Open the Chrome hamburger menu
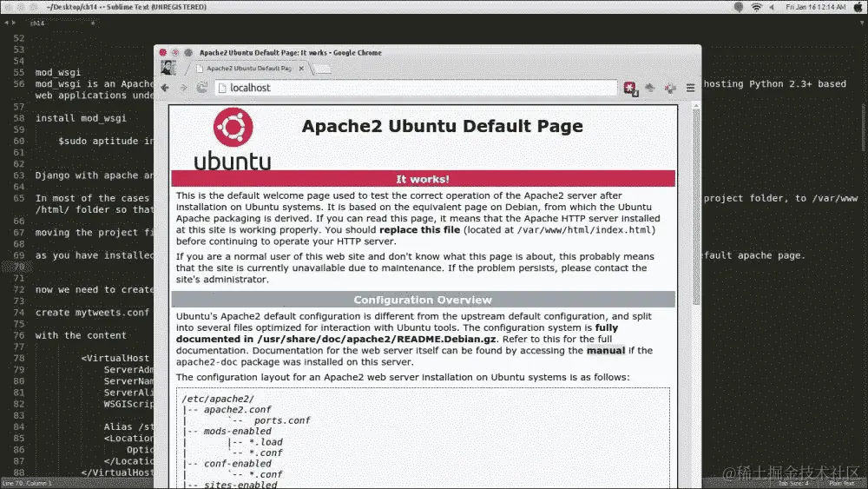Screen dimensions: 868x489 [x=690, y=88]
